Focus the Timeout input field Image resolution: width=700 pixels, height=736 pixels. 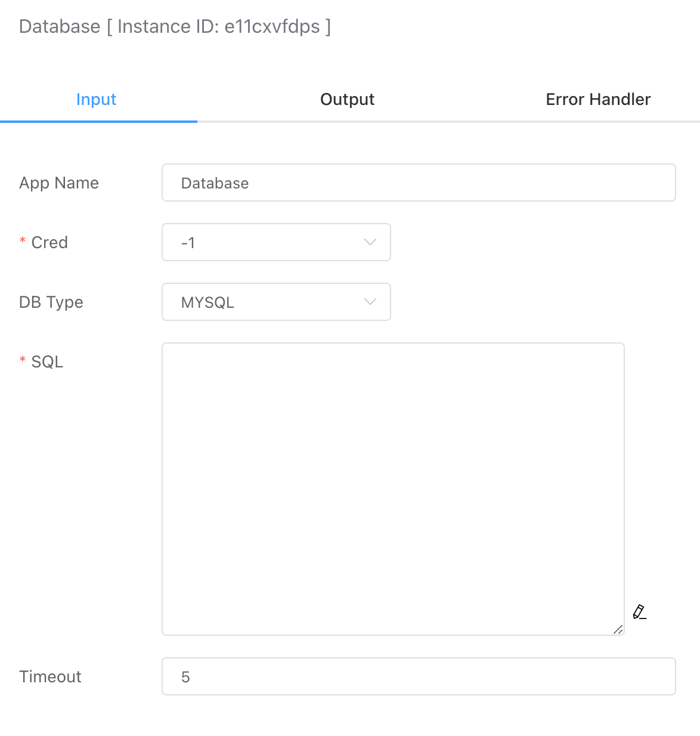[x=418, y=676]
